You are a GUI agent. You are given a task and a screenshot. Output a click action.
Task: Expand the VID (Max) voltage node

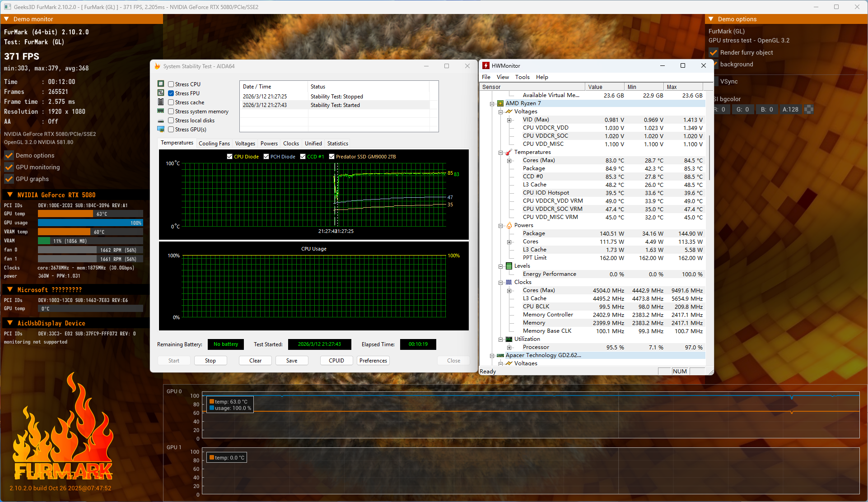509,120
